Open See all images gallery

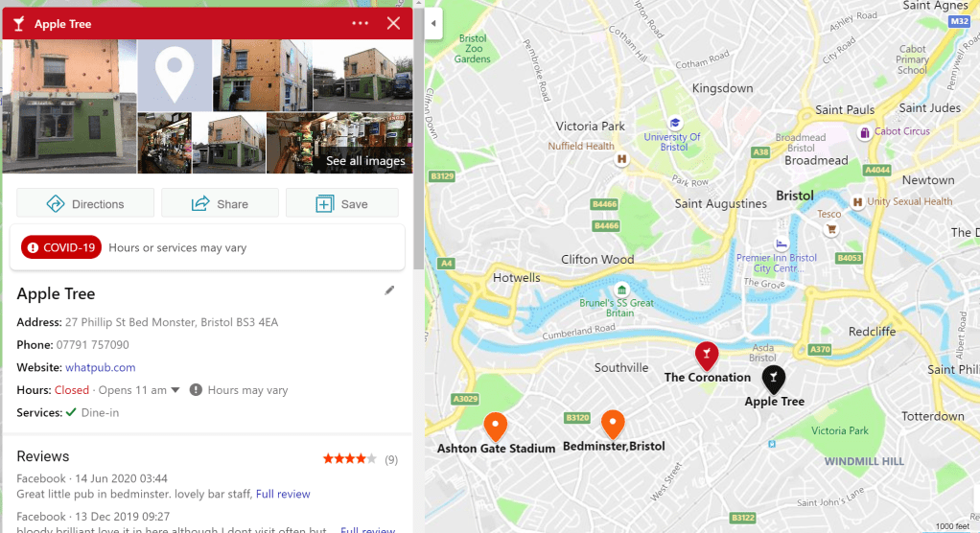(365, 161)
